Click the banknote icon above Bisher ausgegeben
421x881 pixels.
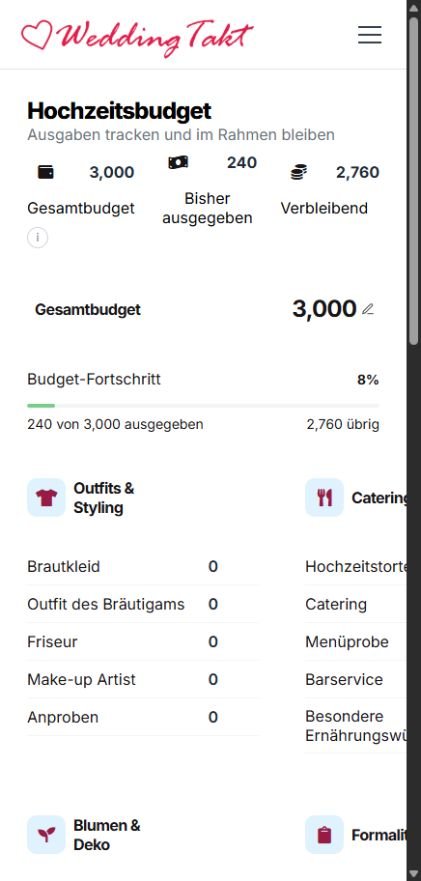(x=178, y=163)
